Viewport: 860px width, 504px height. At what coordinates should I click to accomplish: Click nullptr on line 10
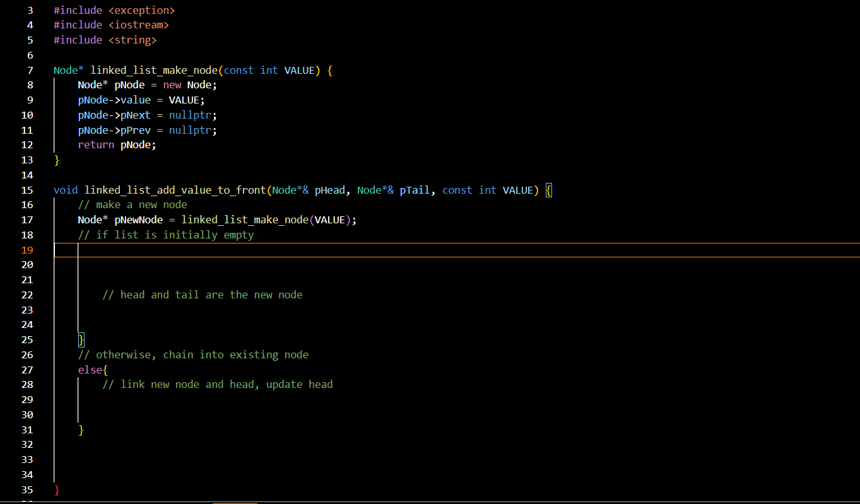[x=190, y=115]
